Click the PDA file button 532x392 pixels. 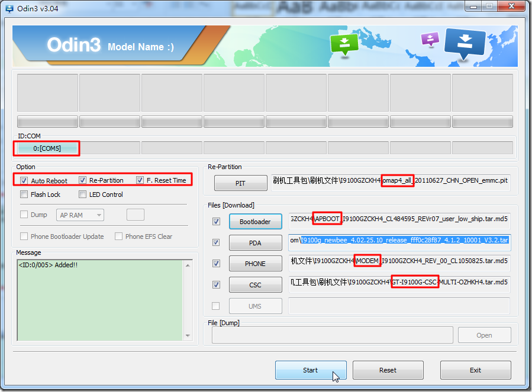[x=255, y=243]
